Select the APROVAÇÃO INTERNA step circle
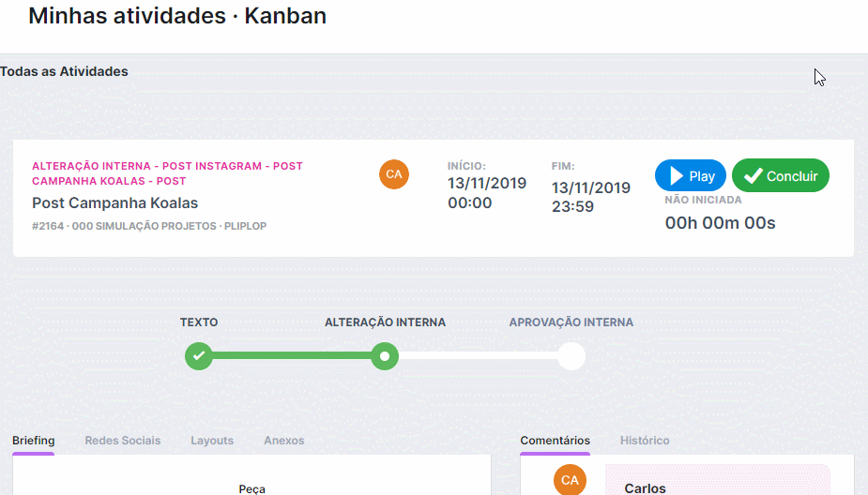The height and width of the screenshot is (495, 868). point(571,356)
